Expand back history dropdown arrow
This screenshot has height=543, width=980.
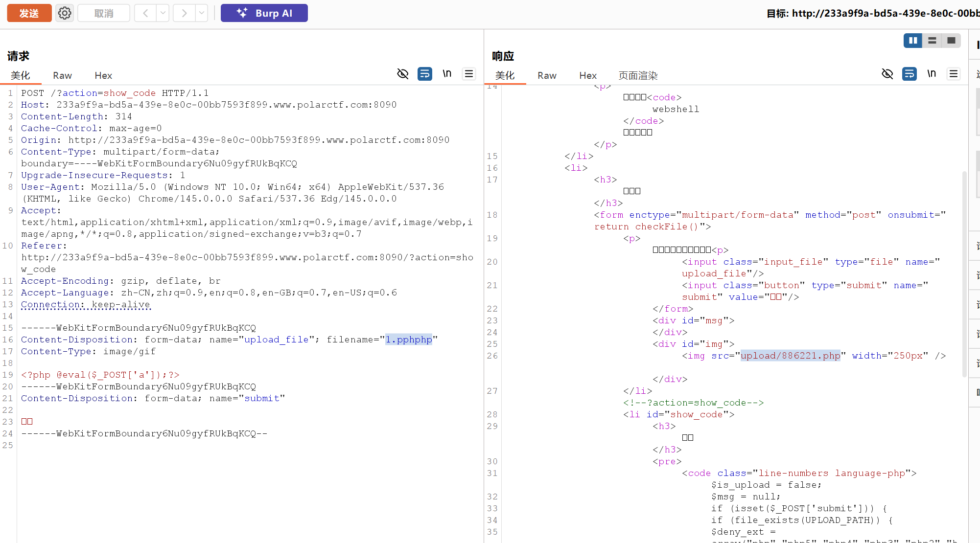(x=163, y=13)
